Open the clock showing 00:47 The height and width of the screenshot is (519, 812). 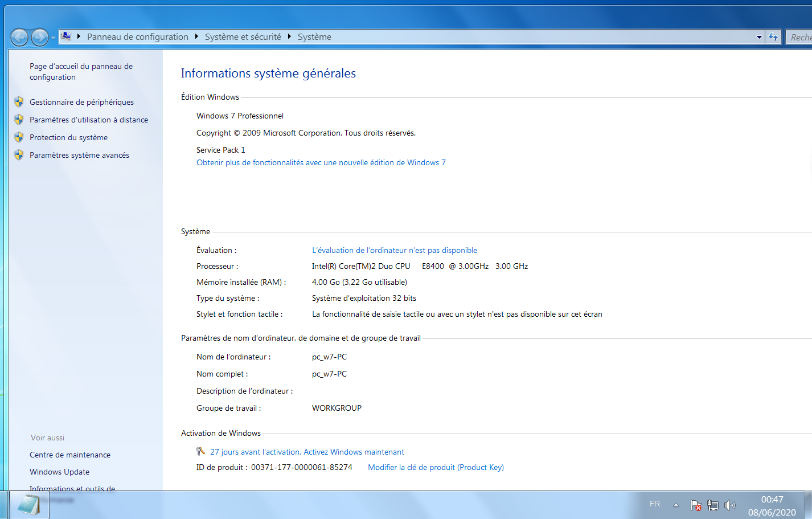click(x=772, y=506)
